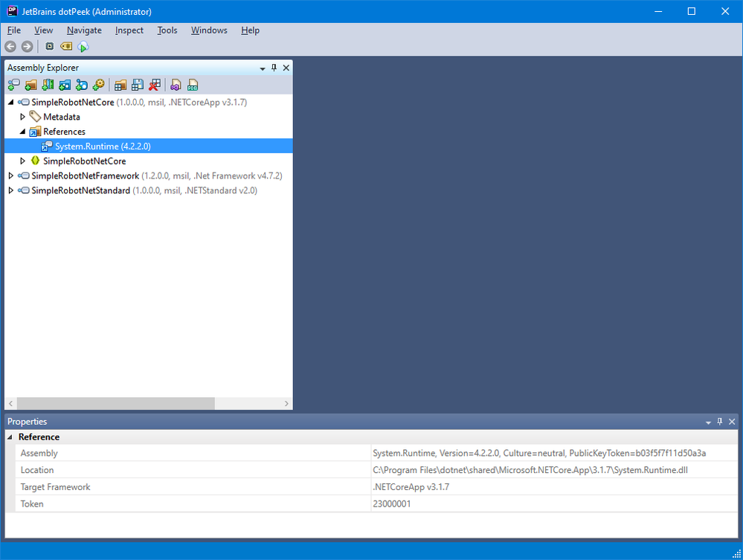Open the Windows menu
Screen dimensions: 743x560
click(209, 30)
